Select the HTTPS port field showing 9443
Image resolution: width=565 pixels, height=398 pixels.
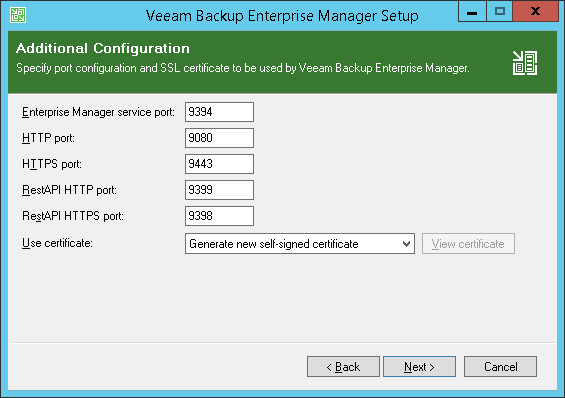coord(219,164)
